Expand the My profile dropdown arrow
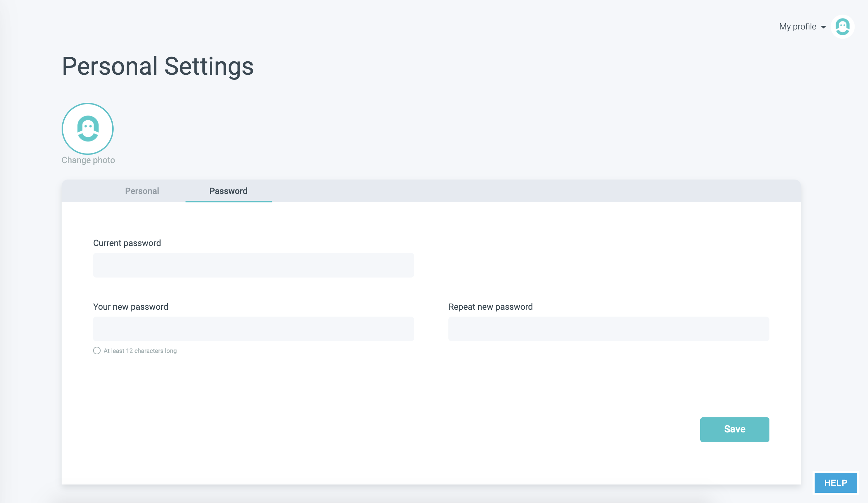The height and width of the screenshot is (503, 868). pos(823,27)
